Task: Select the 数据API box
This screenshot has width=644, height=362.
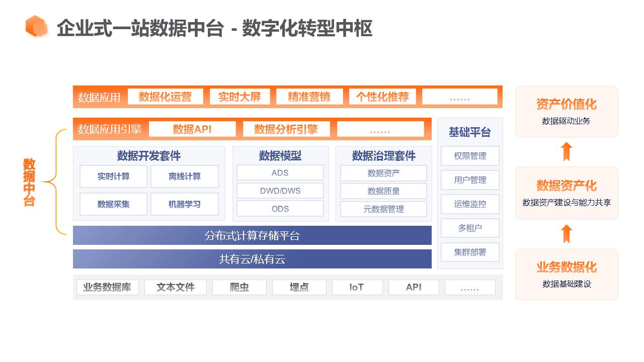Action: [192, 129]
